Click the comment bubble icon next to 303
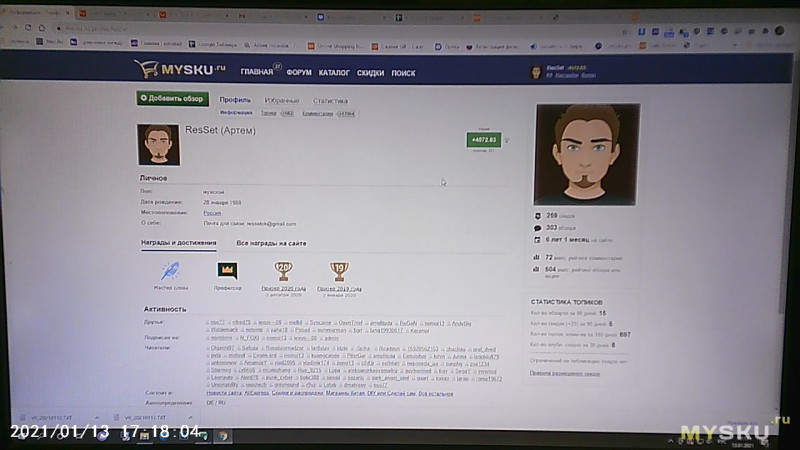Screen dimensions: 800x450 tap(537, 228)
